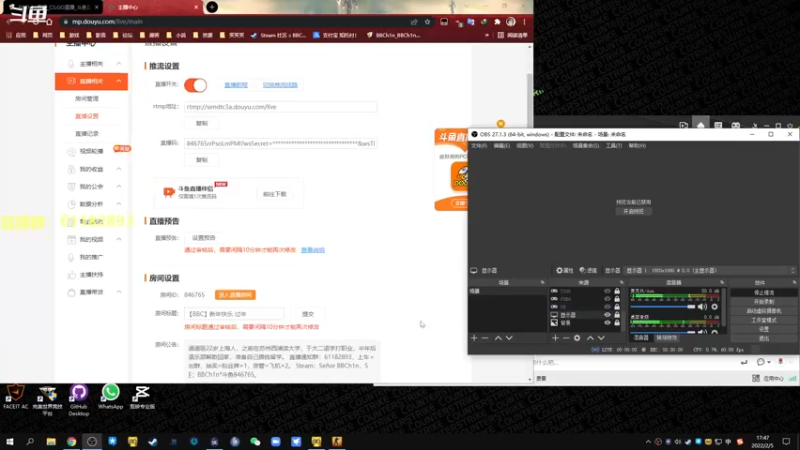Expand the 我的视频 sidebar section
This screenshot has height=450, width=800.
[118, 239]
